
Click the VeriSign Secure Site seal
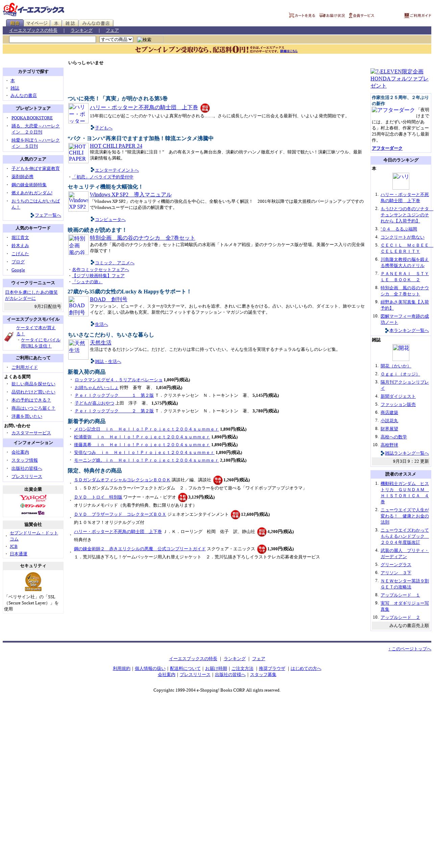(x=33, y=582)
